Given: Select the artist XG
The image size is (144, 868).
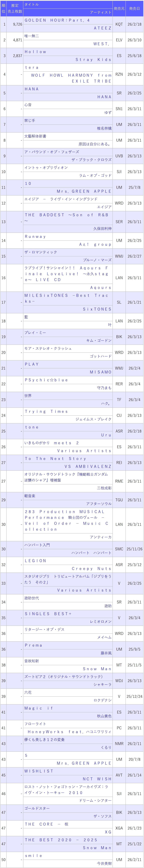Looking at the screenshot, I should point(108,832).
